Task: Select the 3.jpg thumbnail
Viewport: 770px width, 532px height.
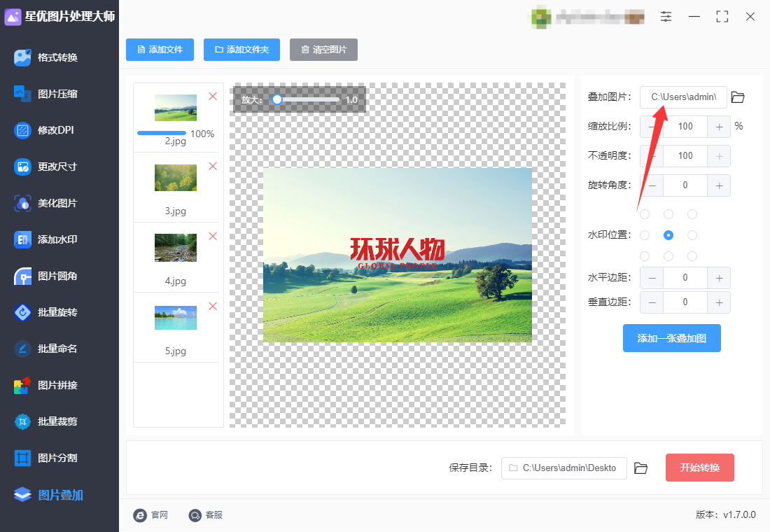Action: (175, 177)
